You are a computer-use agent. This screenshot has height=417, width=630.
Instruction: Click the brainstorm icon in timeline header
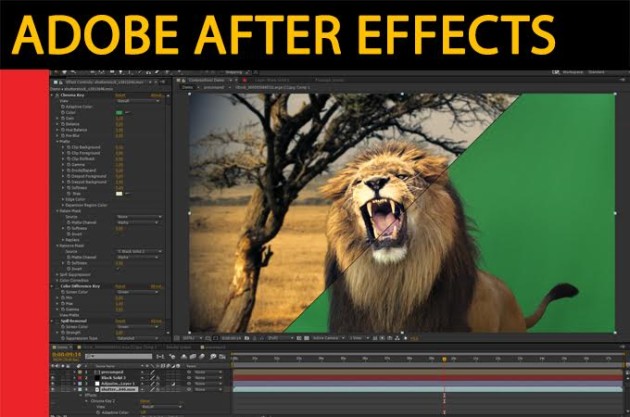point(213,356)
